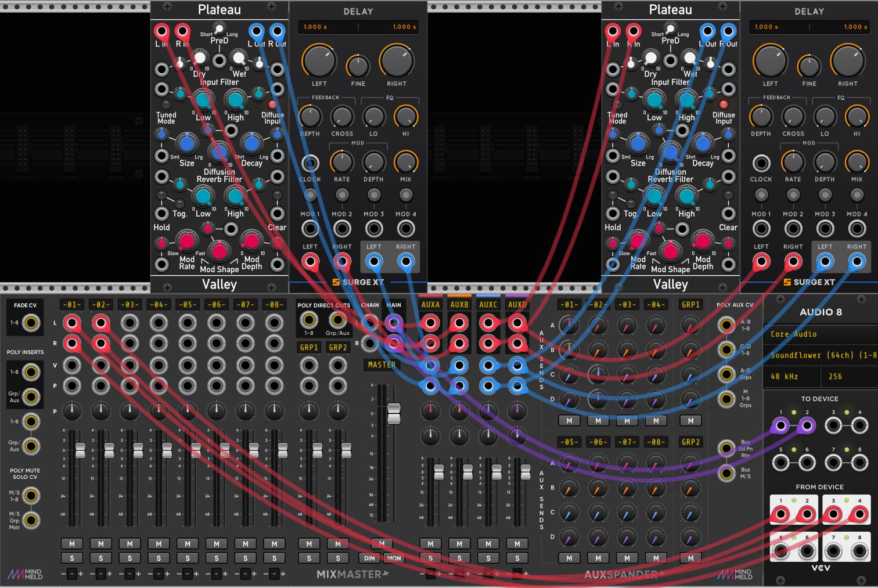Viewport: 878px width, 588px height.
Task: Open the MASTER label menu
Action: point(382,365)
